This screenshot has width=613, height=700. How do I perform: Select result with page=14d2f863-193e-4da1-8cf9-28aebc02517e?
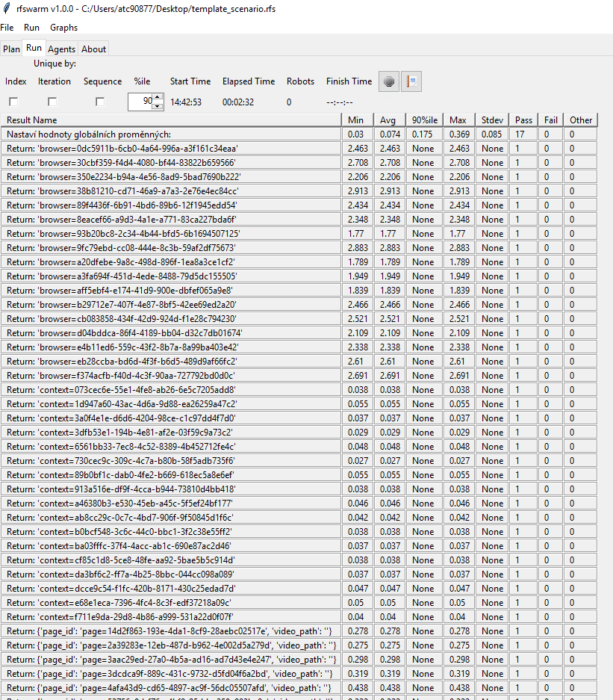(x=171, y=631)
